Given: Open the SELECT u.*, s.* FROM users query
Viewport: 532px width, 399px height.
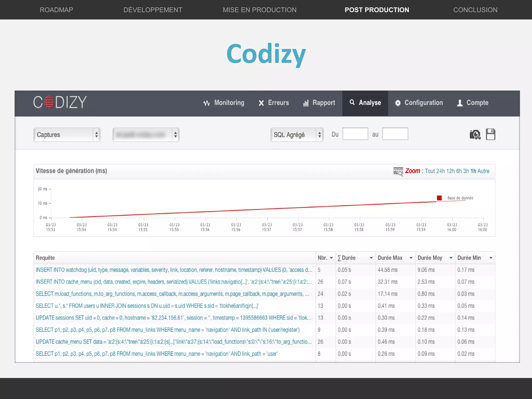Looking at the screenshot, I should click(147, 306).
